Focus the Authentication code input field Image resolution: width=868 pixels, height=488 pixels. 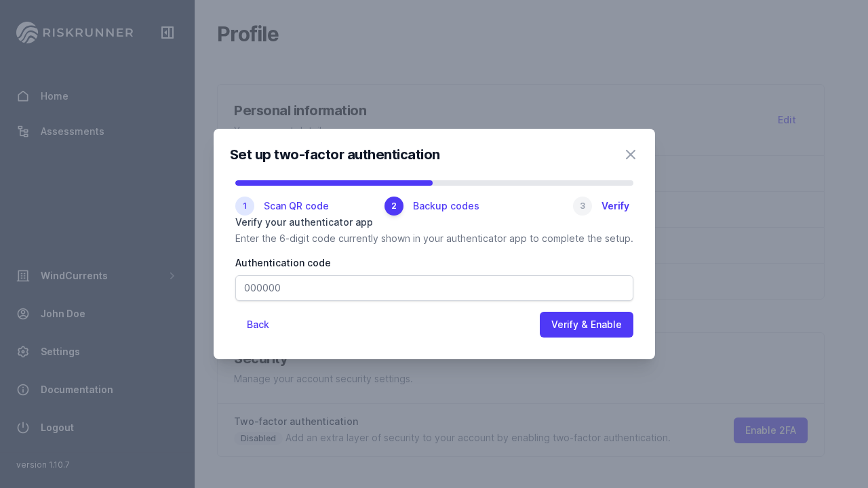434,288
